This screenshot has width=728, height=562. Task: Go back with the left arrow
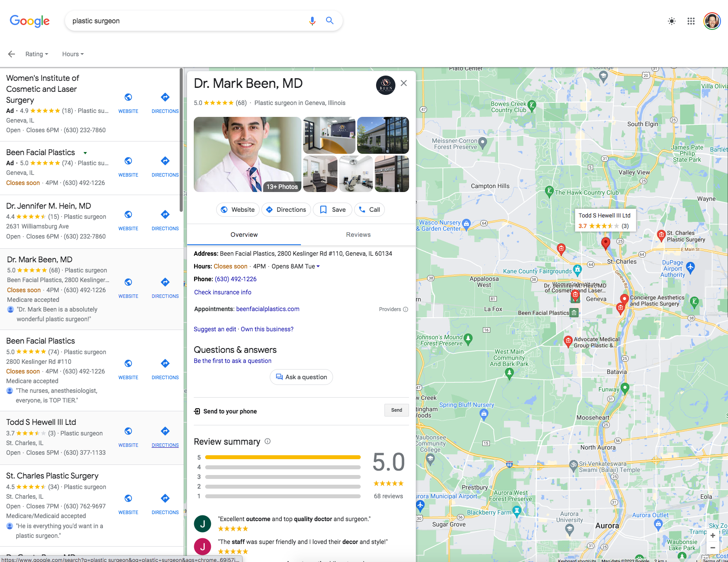click(11, 54)
